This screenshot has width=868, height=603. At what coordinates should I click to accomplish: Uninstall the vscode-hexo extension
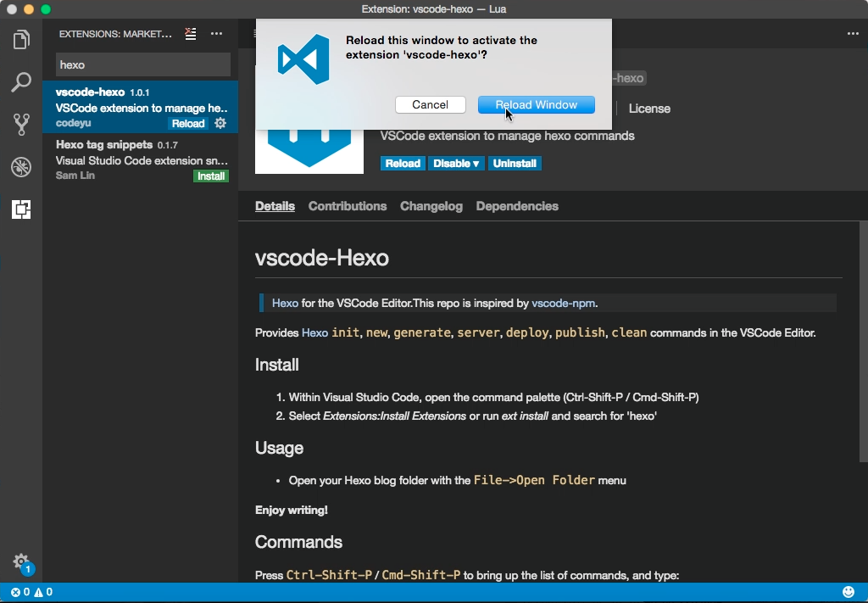point(515,164)
